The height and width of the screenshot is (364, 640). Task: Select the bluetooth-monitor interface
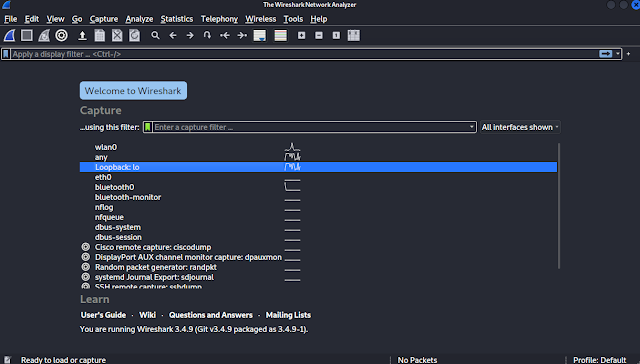(318, 197)
